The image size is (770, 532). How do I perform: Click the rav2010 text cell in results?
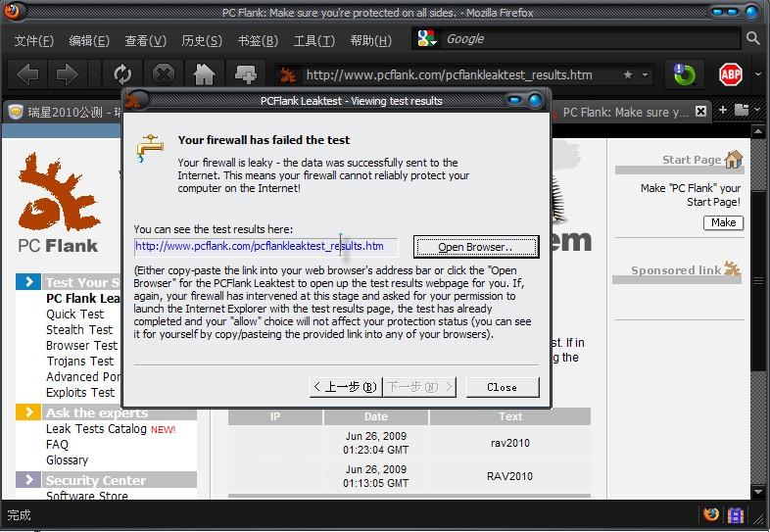(510, 443)
